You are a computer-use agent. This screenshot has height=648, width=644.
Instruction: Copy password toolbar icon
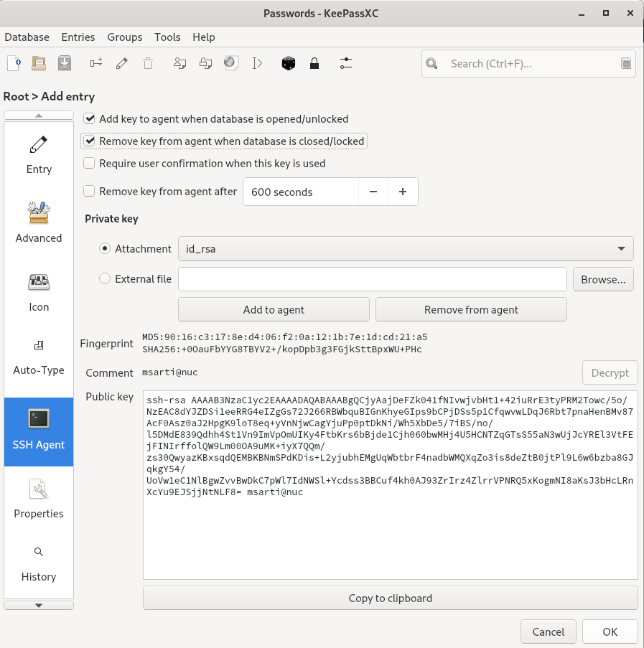tap(205, 64)
